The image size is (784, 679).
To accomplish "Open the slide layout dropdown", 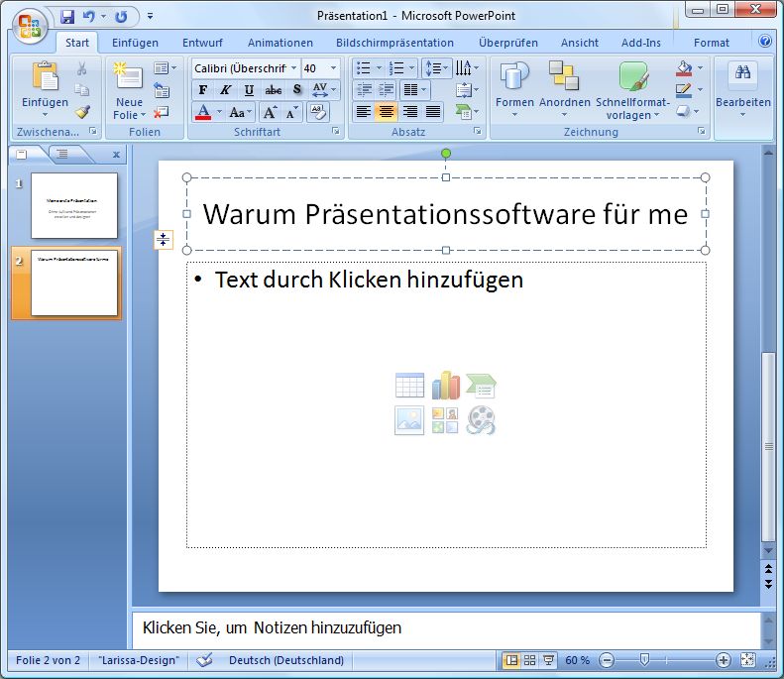I will coord(166,68).
